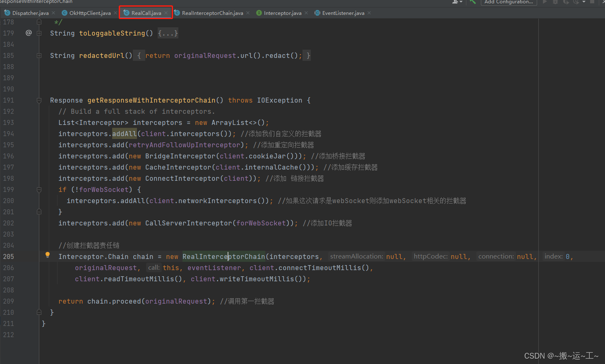
Task: Open the OkHttpClient.java editor tab
Action: 90,13
